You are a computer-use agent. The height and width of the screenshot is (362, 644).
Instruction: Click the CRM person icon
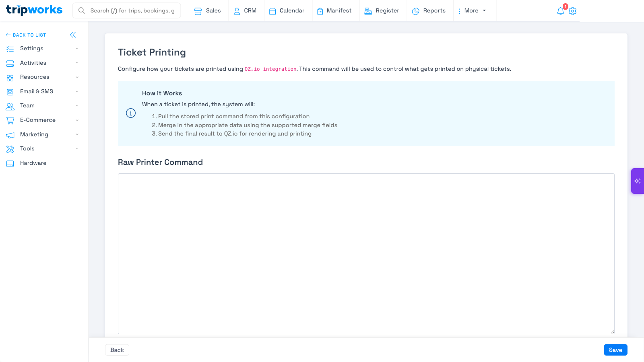[237, 11]
